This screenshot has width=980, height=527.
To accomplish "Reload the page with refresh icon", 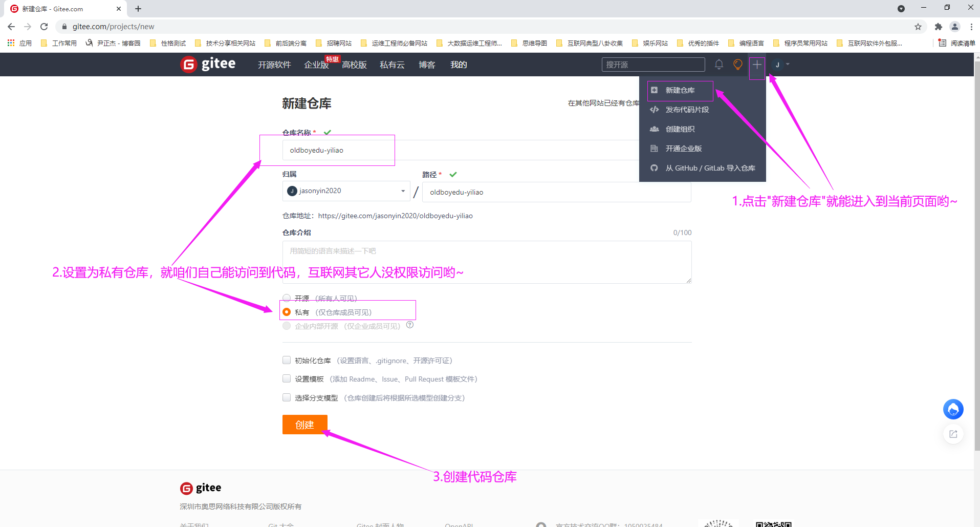I will [44, 27].
